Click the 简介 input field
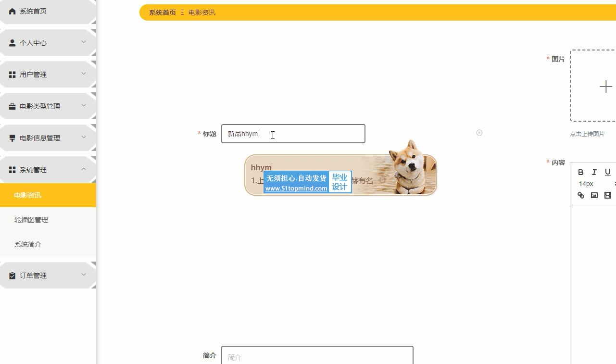Viewport: 616px width, 364px height. tap(317, 355)
